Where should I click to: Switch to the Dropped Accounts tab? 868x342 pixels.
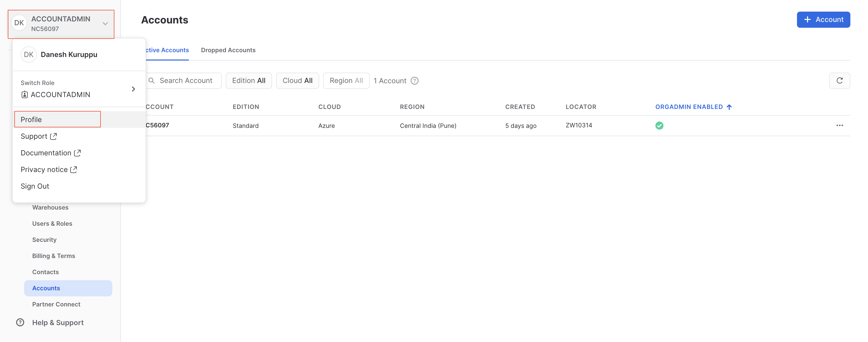coord(228,50)
